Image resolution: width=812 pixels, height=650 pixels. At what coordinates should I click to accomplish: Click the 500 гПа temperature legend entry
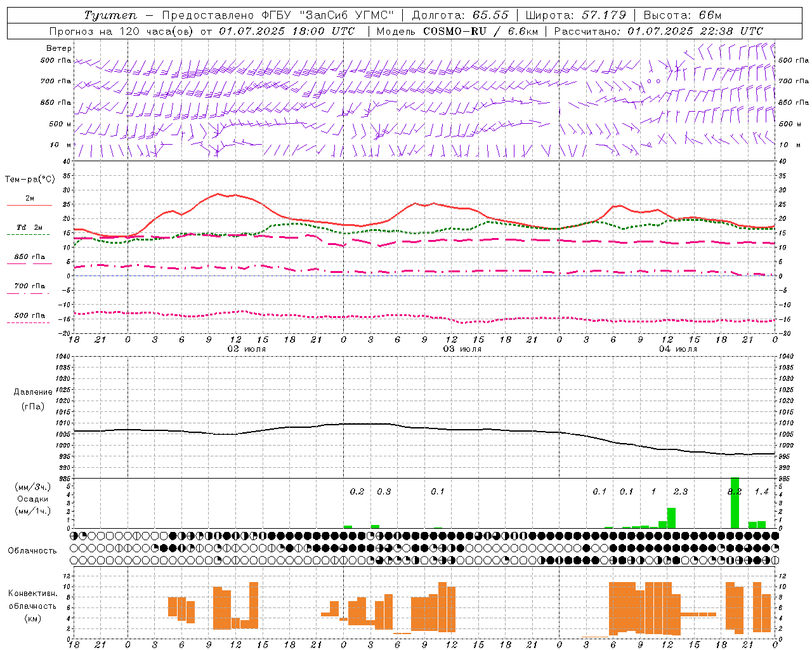click(x=30, y=315)
